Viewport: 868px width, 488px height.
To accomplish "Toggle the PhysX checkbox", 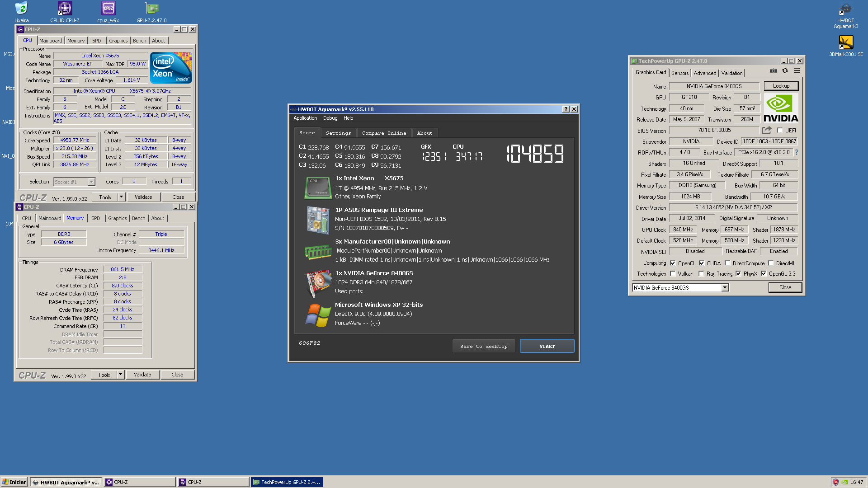I will (738, 274).
